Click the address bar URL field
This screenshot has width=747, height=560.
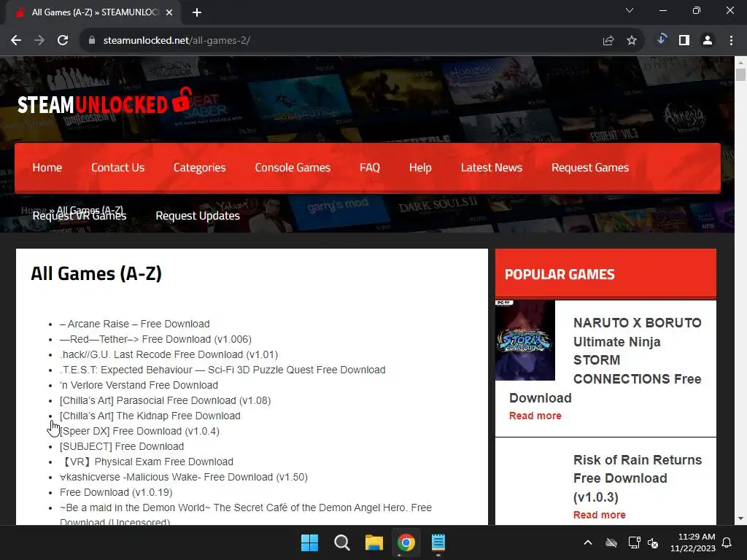(x=343, y=41)
